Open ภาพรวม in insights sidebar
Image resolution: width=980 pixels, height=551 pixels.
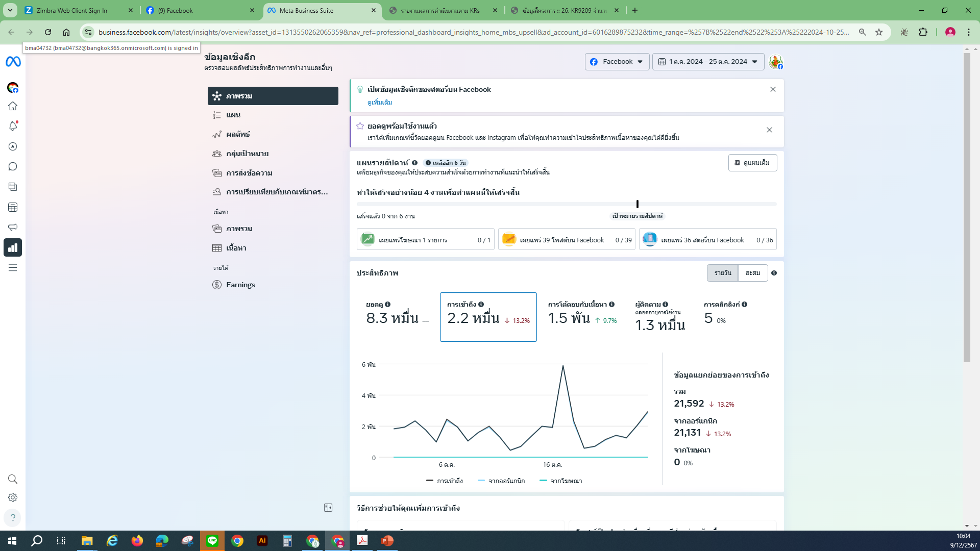pos(273,96)
